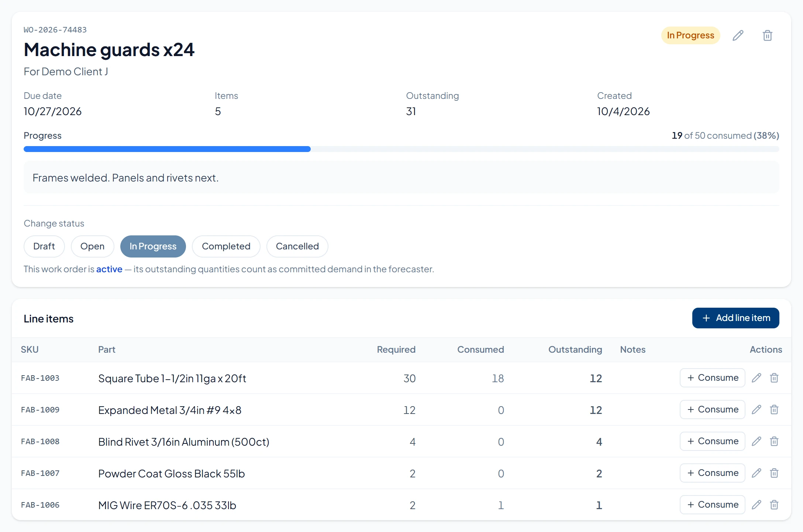Consume stock for Square Tube FAB-1003
This screenshot has height=532, width=803.
(712, 378)
